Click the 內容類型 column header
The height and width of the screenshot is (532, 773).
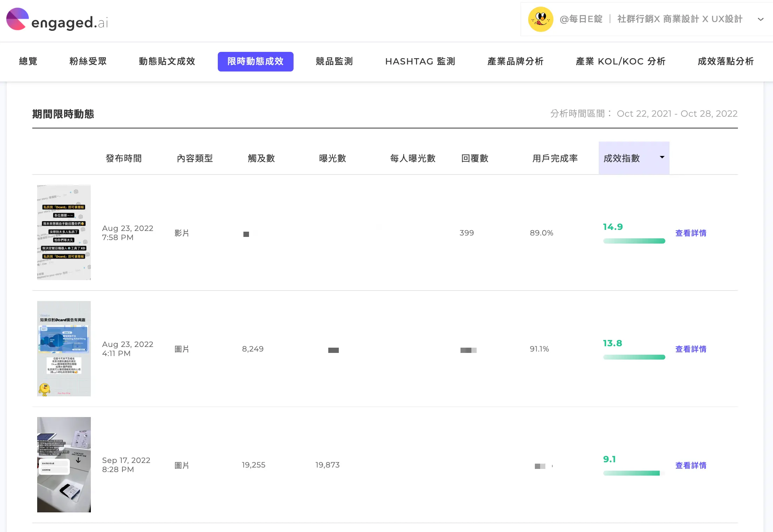[195, 158]
